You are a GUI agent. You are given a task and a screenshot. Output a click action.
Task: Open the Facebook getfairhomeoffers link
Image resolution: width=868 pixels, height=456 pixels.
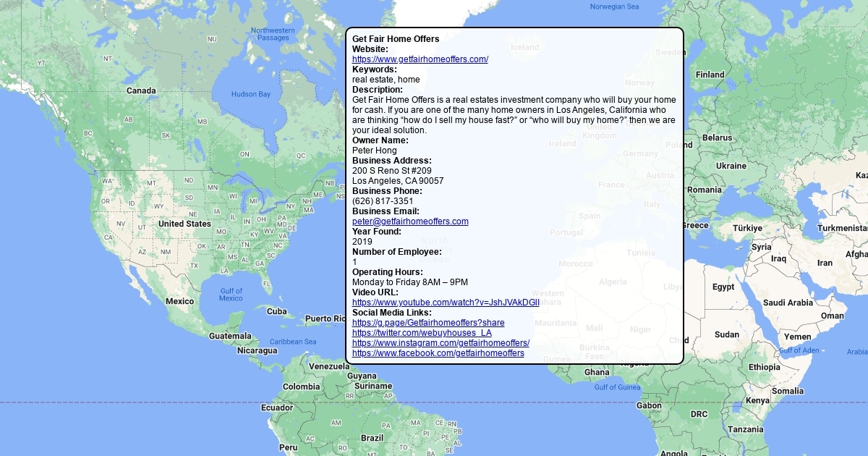tap(438, 353)
